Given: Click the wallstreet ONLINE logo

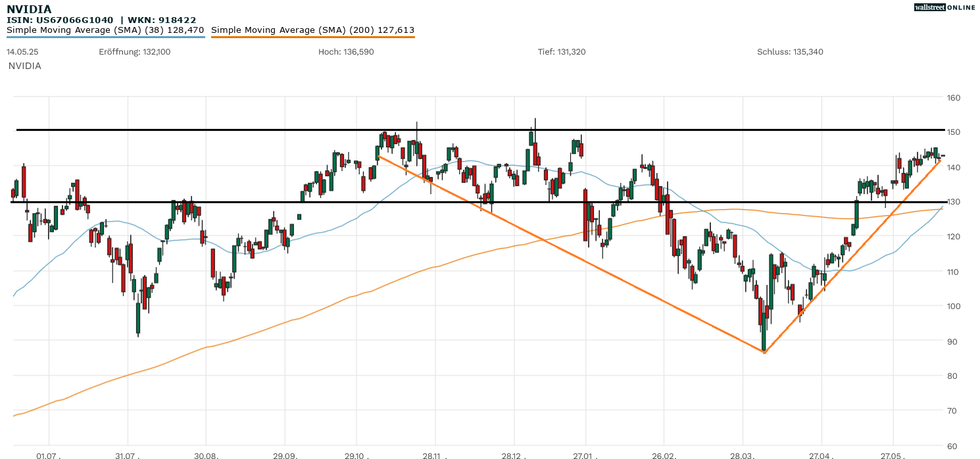Looking at the screenshot, I should point(944,7).
